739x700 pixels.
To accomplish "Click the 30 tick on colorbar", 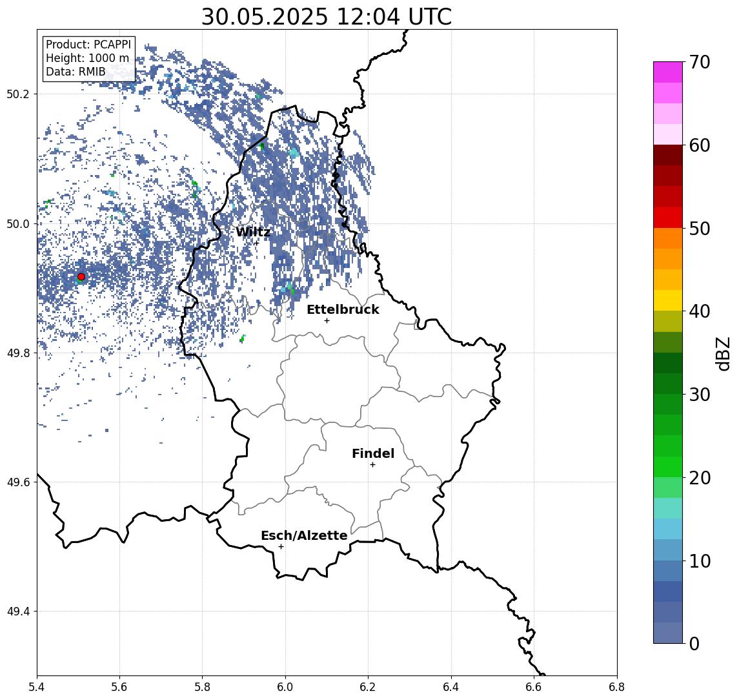I will (700, 395).
